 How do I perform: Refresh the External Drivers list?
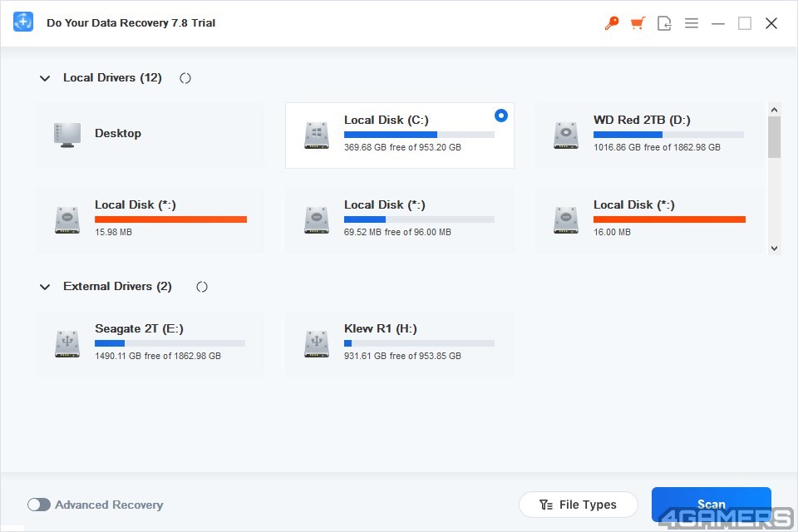(201, 287)
